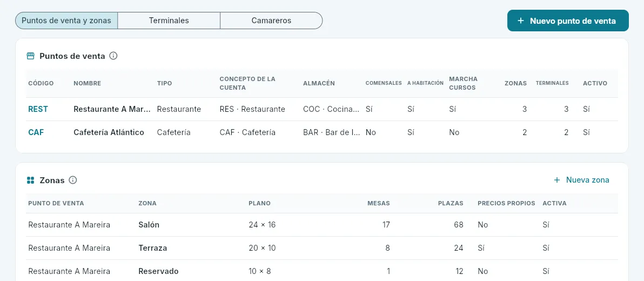Click the 20 × 10 plano value

point(262,248)
